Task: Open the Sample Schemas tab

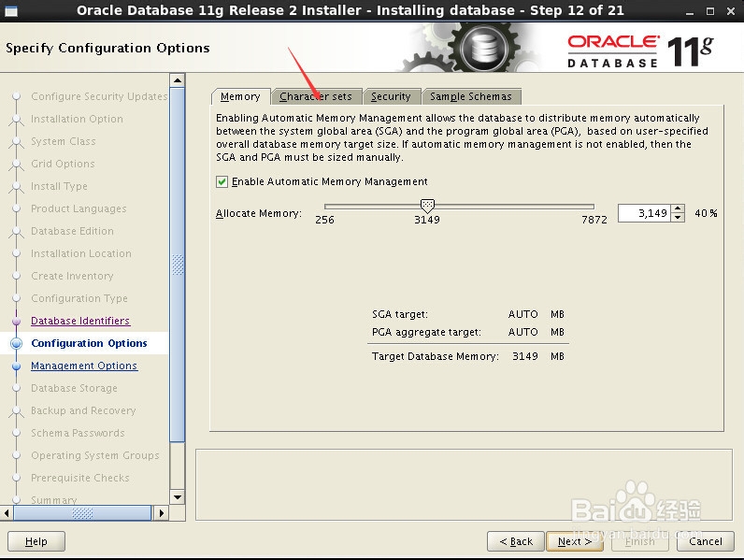Action: pos(471,96)
